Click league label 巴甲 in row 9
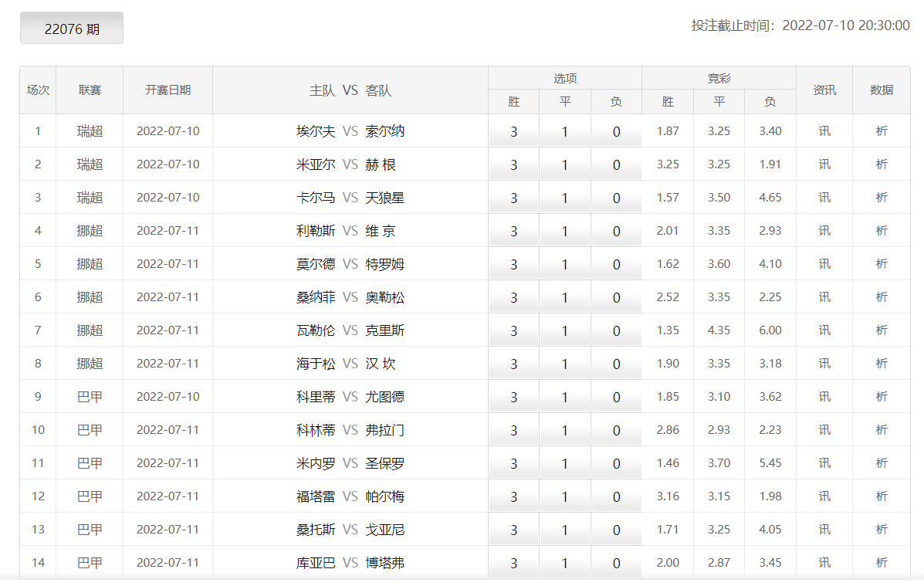This screenshot has height=586, width=924. point(90,397)
